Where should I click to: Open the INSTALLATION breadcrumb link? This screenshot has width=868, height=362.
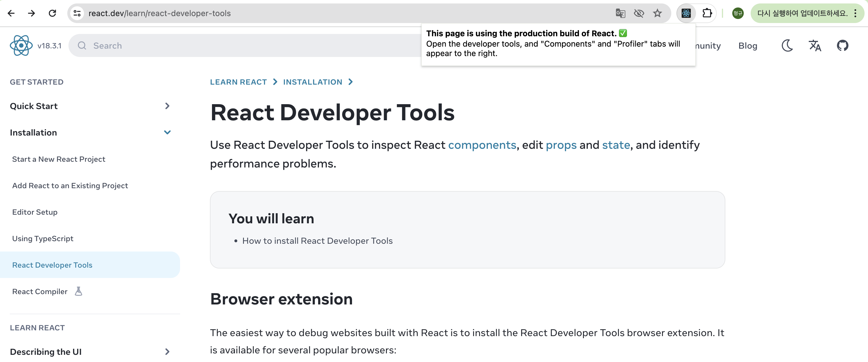pos(312,82)
